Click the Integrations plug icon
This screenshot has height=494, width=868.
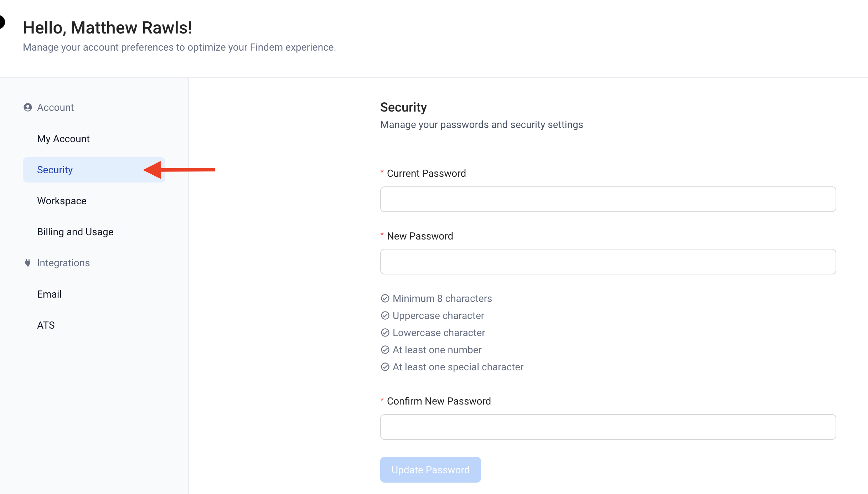28,263
